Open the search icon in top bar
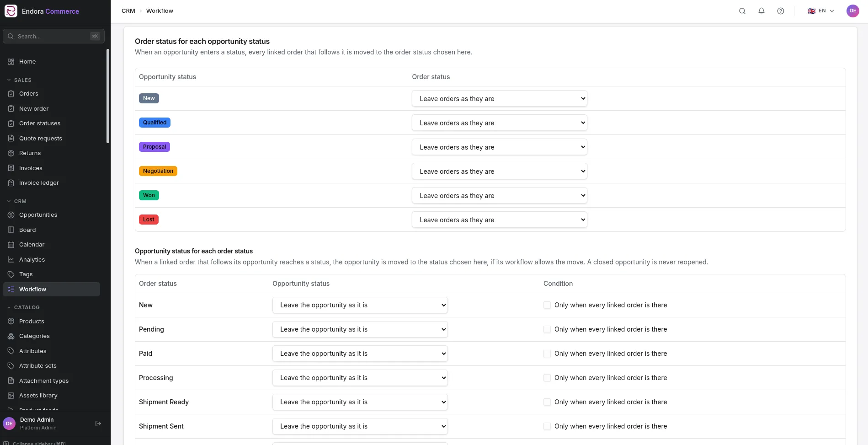Screen dimensions: 868x445 [x=742, y=11]
